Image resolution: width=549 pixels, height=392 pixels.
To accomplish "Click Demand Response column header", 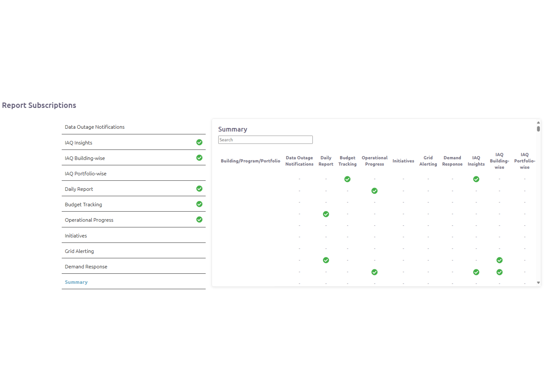I will (452, 161).
